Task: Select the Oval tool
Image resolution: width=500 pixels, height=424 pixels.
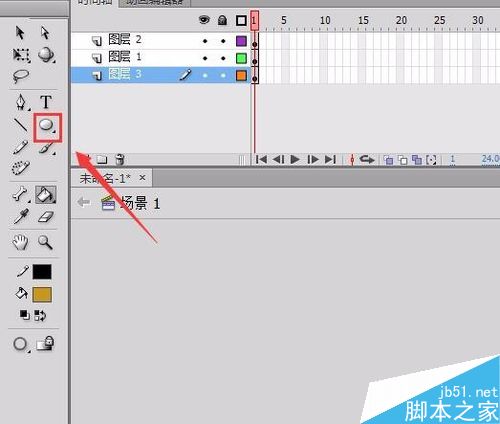Action: (x=47, y=126)
